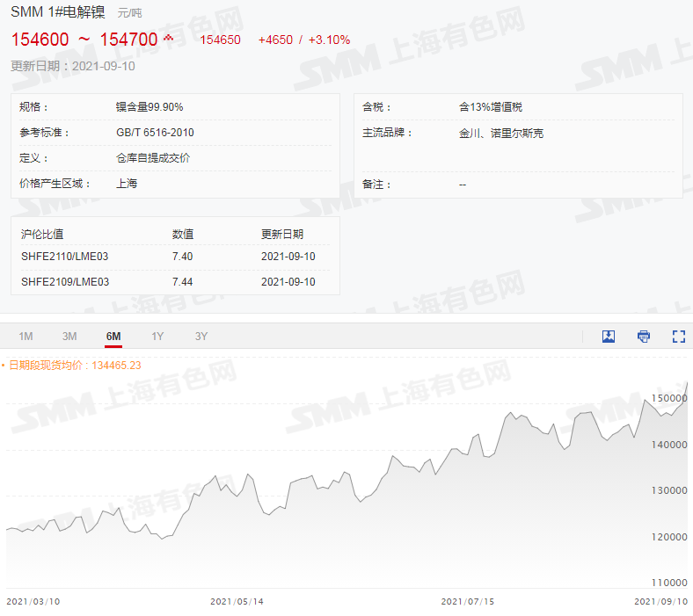This screenshot has width=693, height=616.
Task: Click the latest data point on price chart
Action: [687, 383]
